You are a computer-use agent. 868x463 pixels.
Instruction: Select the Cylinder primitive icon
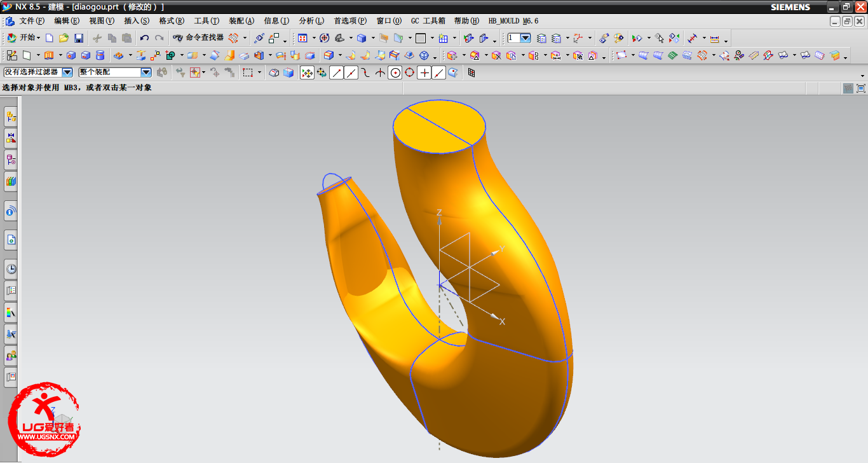click(100, 55)
